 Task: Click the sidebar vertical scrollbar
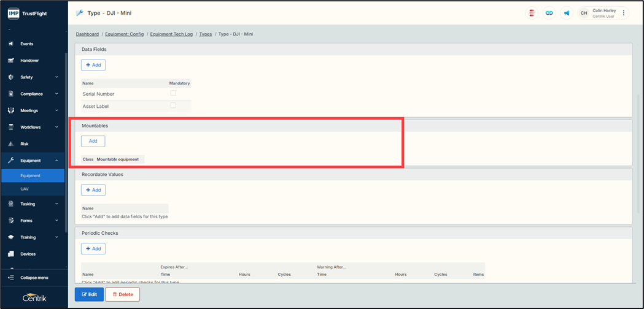point(66,143)
